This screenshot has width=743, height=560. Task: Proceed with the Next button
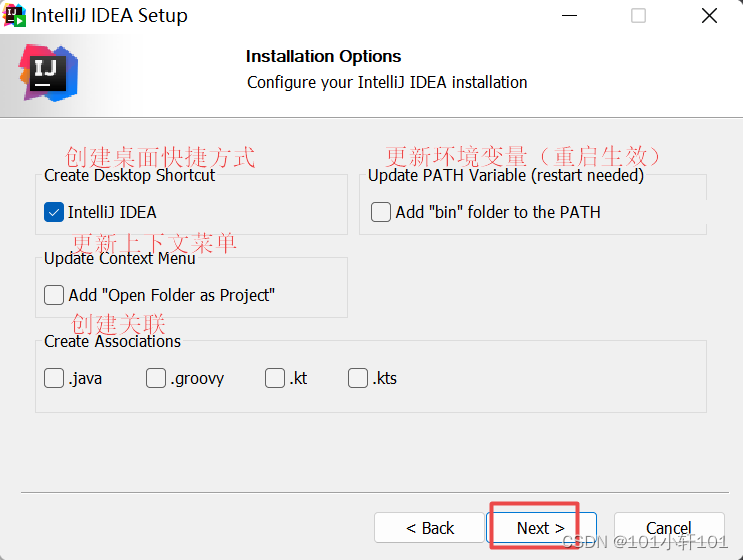pos(541,528)
